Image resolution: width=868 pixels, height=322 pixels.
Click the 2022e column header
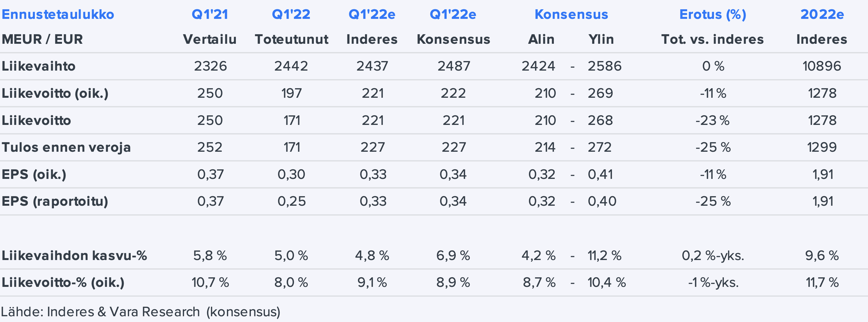point(822,14)
